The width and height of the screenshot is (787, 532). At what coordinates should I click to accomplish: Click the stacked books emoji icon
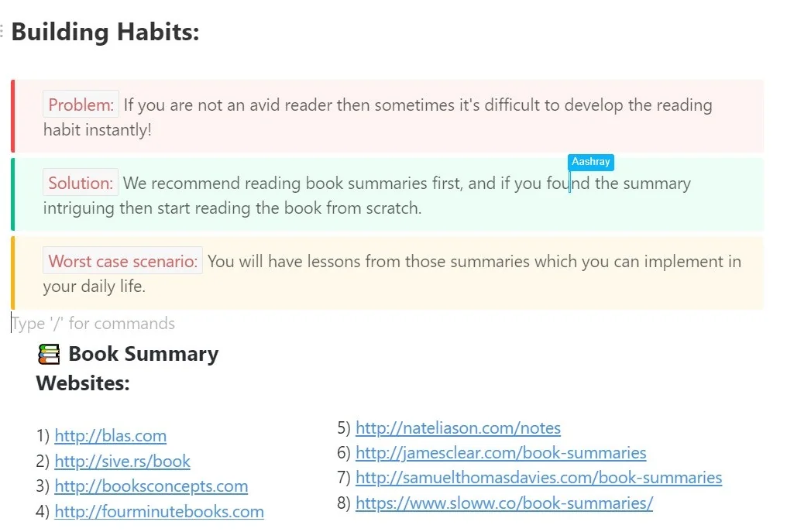point(49,355)
